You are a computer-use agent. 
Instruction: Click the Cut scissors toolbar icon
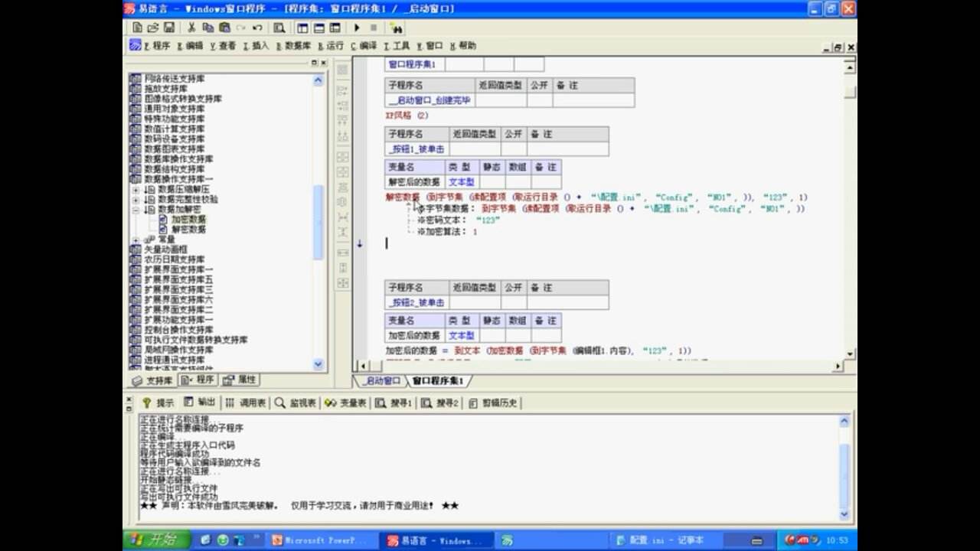point(192,28)
